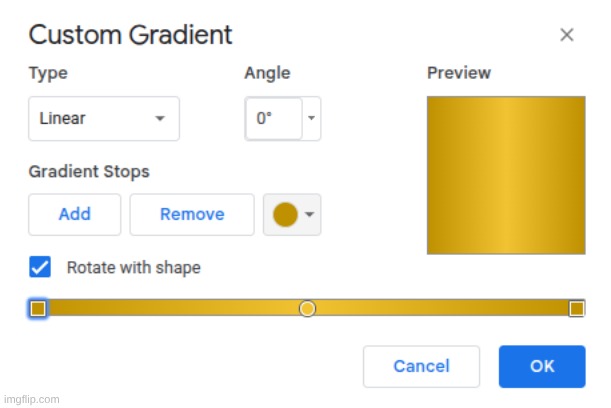The height and width of the screenshot is (408, 611).
Task: Confirm the gradient with OK
Action: pyautogui.click(x=541, y=366)
